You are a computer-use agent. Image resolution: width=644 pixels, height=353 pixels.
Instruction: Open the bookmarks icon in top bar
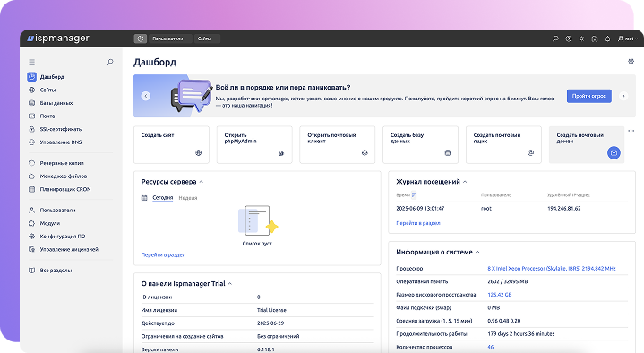(x=595, y=39)
